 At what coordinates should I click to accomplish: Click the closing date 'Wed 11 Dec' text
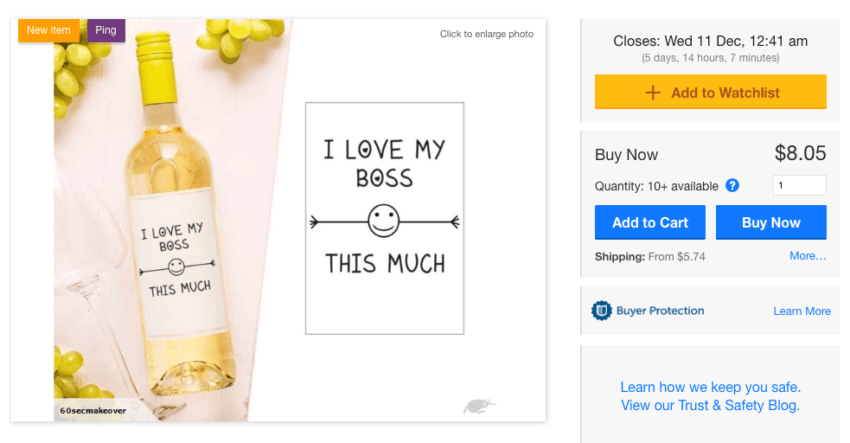pos(710,41)
